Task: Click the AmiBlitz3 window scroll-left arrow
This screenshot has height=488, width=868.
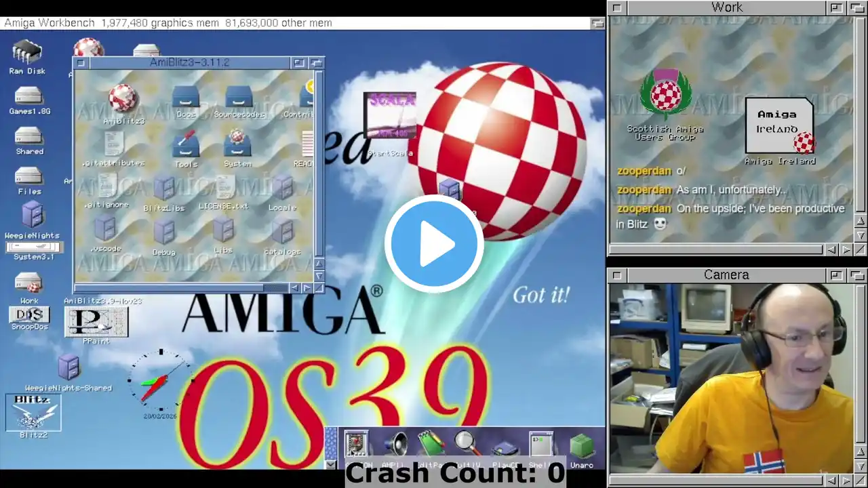Action: point(294,288)
